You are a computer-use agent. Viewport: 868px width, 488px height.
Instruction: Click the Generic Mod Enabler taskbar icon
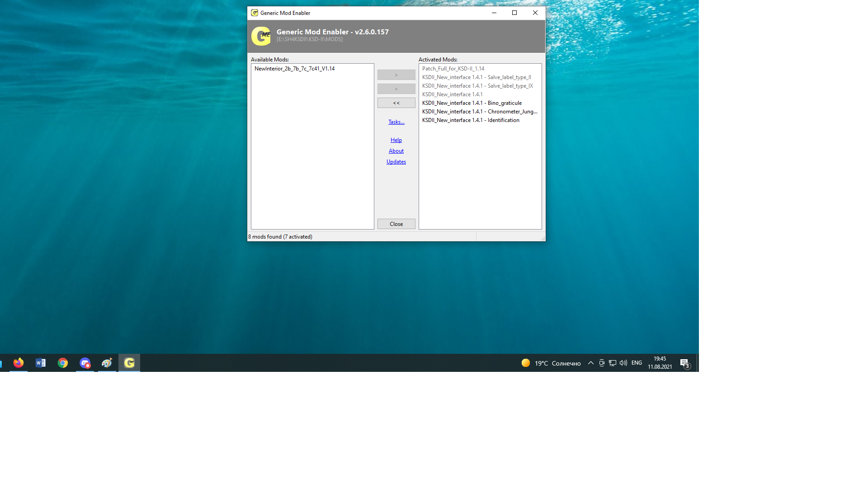click(129, 363)
